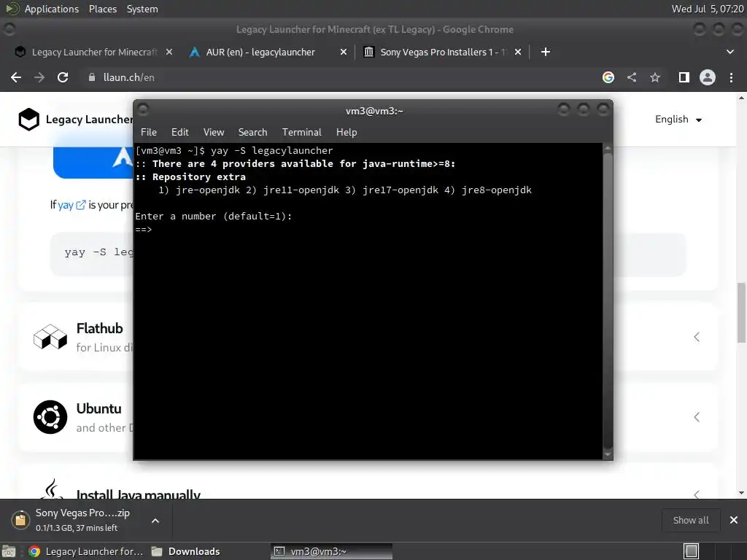Open download item options arrow
The width and height of the screenshot is (747, 560).
click(x=155, y=521)
